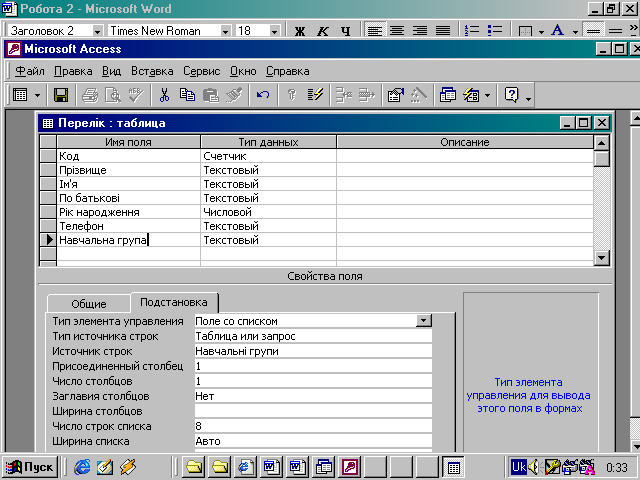Screen dimensions: 640x480
Task: Open the Вставка menu
Action: pyautogui.click(x=152, y=71)
